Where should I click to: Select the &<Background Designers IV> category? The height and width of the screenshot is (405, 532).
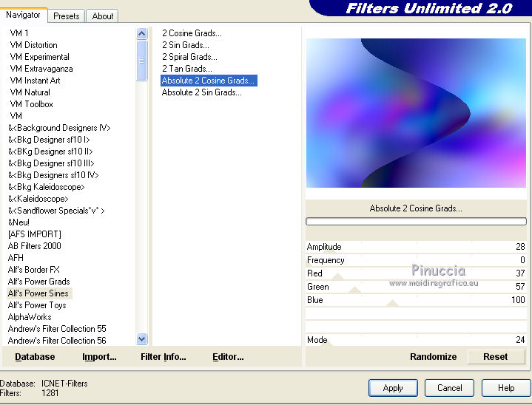[x=59, y=128]
